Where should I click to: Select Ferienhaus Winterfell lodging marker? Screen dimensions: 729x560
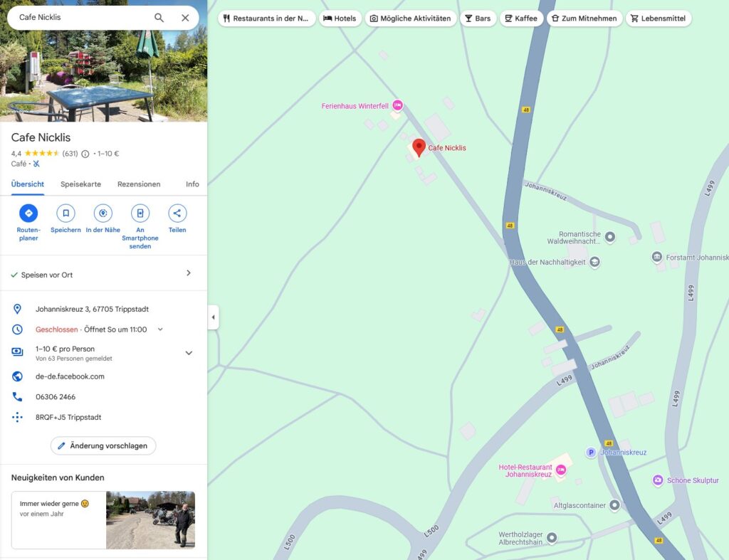point(397,105)
